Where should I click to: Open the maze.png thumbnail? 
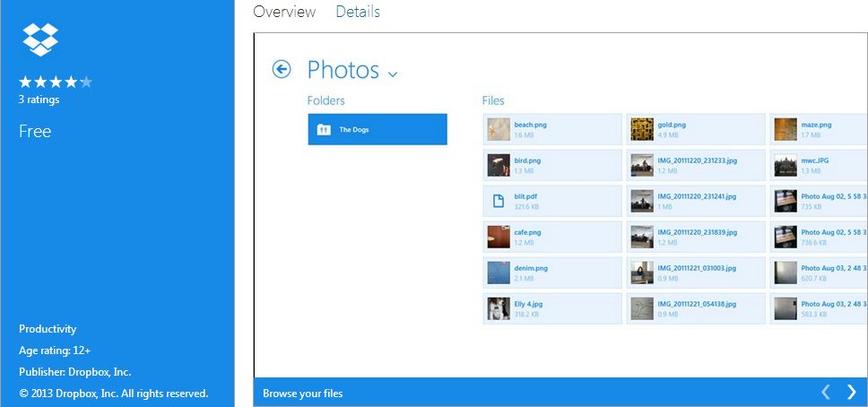coord(786,130)
